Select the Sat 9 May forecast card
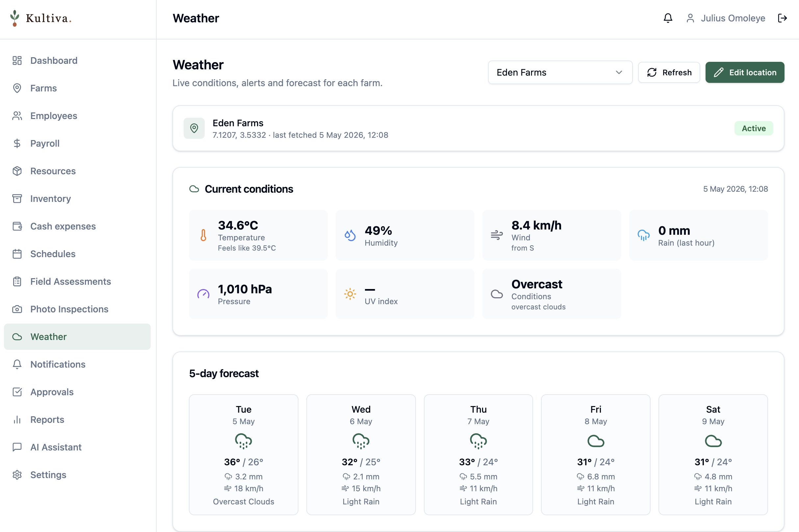The image size is (799, 532). [x=713, y=455]
